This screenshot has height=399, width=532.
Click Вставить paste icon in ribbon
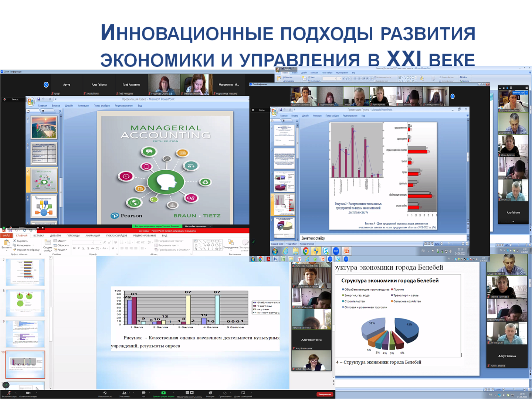(7, 243)
